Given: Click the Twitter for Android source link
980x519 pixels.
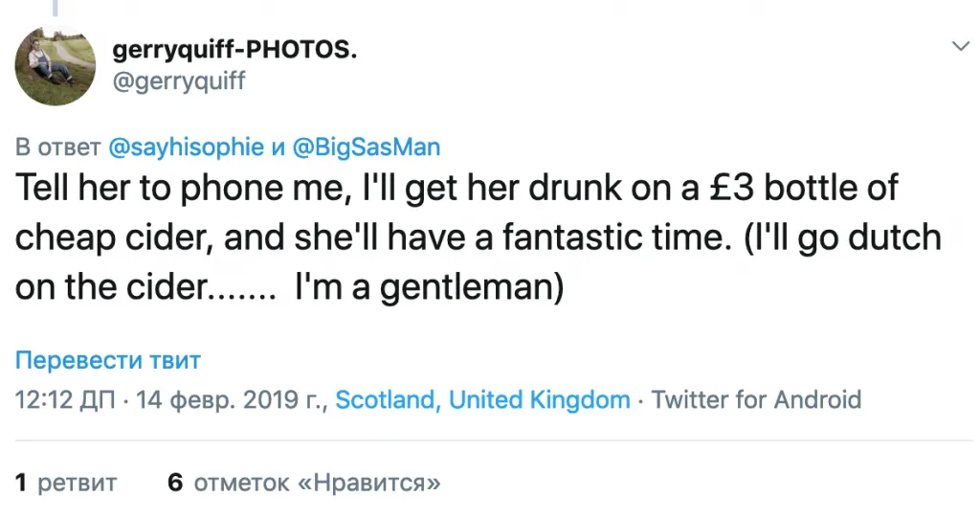Looking at the screenshot, I should pyautogui.click(x=756, y=399).
